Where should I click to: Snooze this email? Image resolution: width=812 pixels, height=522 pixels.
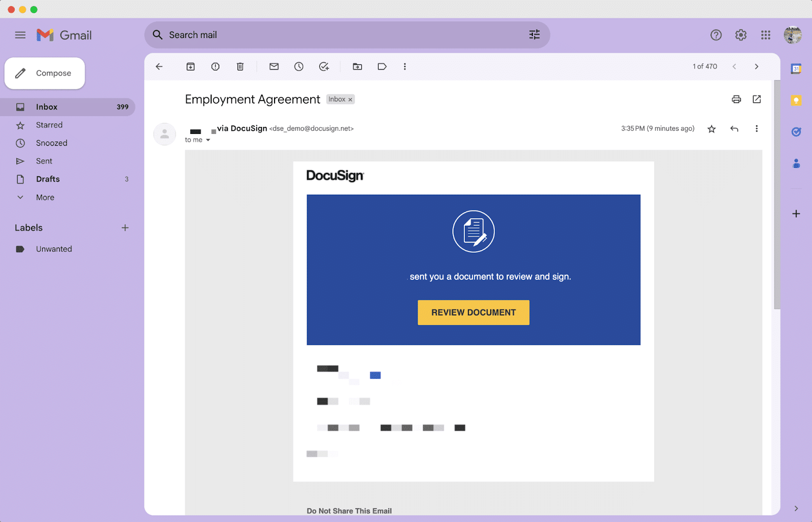pos(299,66)
